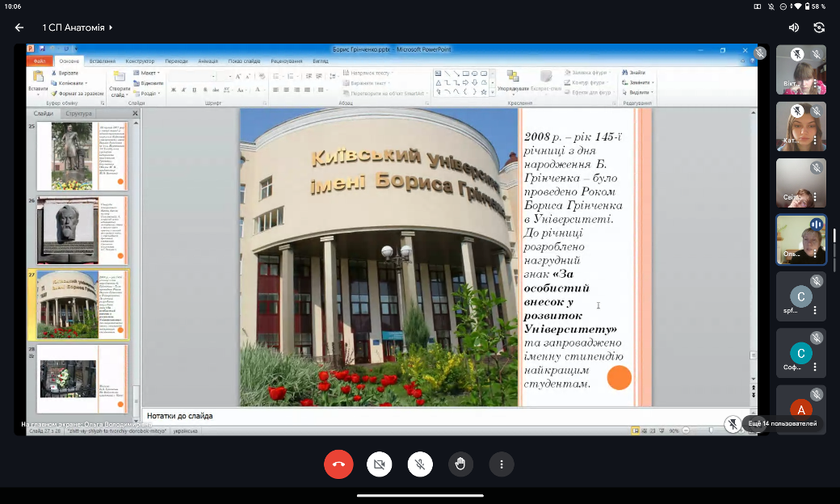This screenshot has width=840, height=504.
Task: Tap the speaker audio output icon
Action: [x=793, y=27]
